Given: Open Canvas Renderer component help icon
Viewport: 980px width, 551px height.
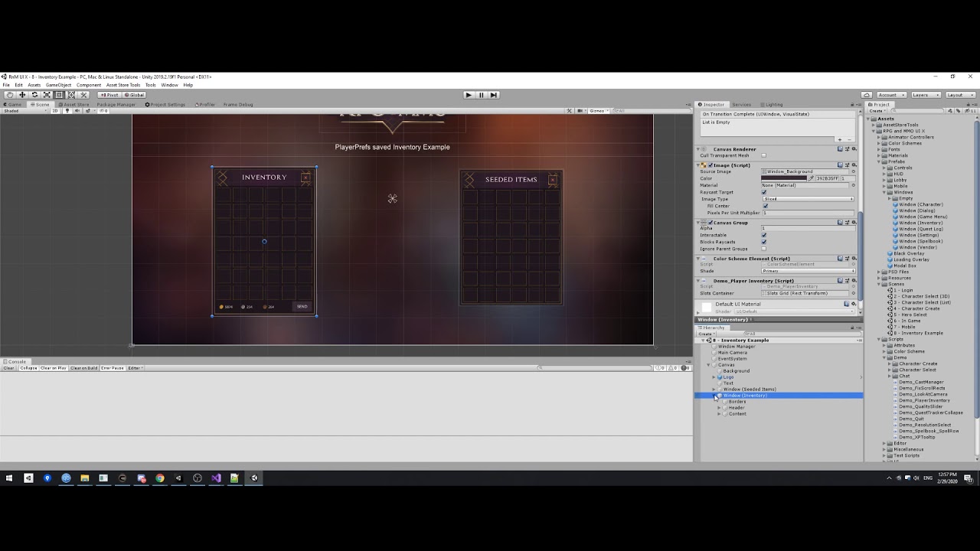Looking at the screenshot, I should (840, 149).
